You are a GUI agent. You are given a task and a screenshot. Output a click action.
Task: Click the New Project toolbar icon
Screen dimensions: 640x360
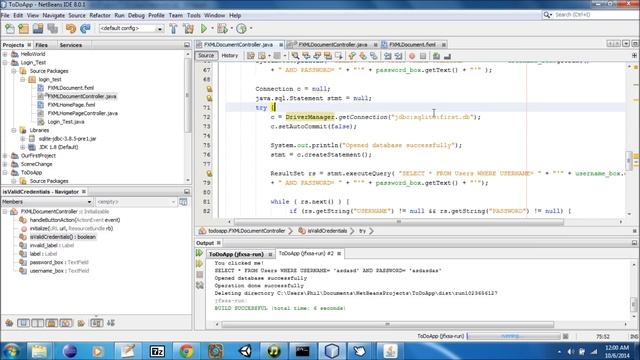click(24, 29)
